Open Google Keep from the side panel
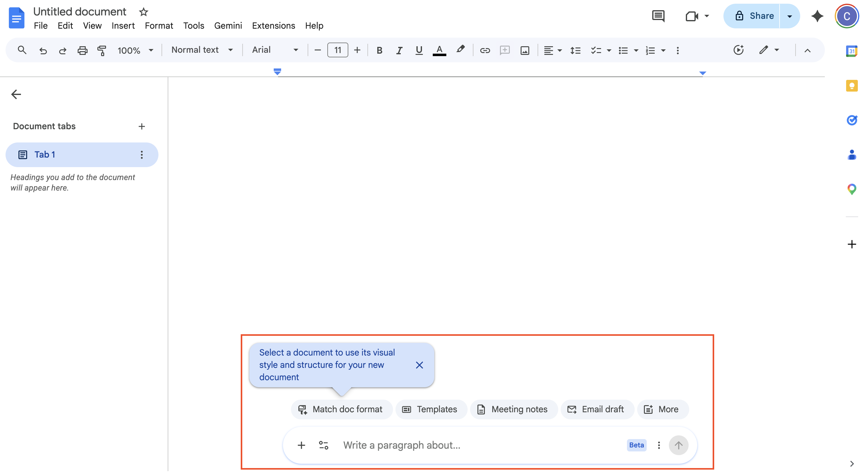This screenshot has width=868, height=473. click(x=851, y=86)
